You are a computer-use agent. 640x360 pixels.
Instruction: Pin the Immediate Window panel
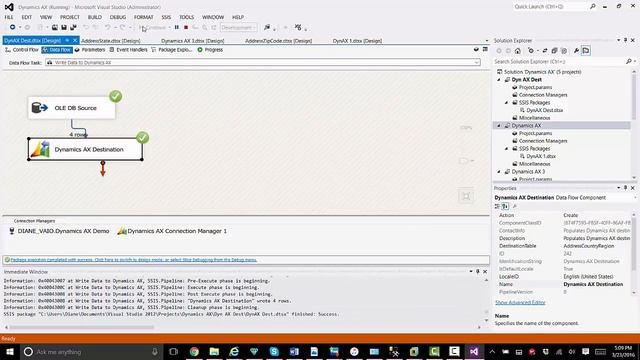coord(478,271)
